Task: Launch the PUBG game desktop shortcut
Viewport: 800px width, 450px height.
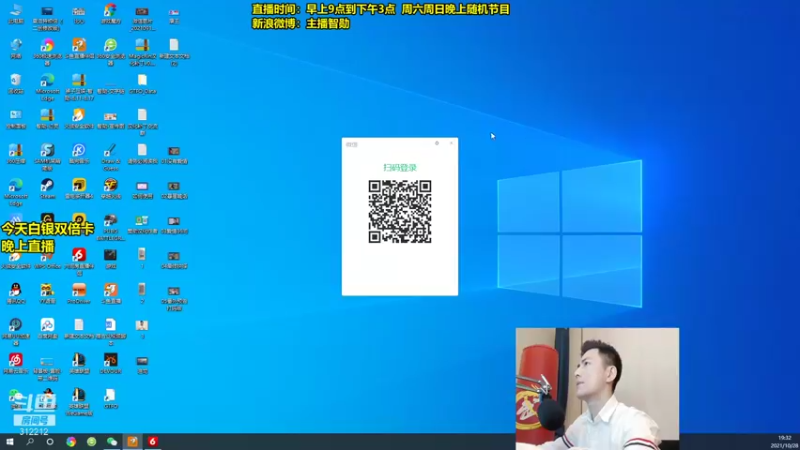Action: (110, 226)
